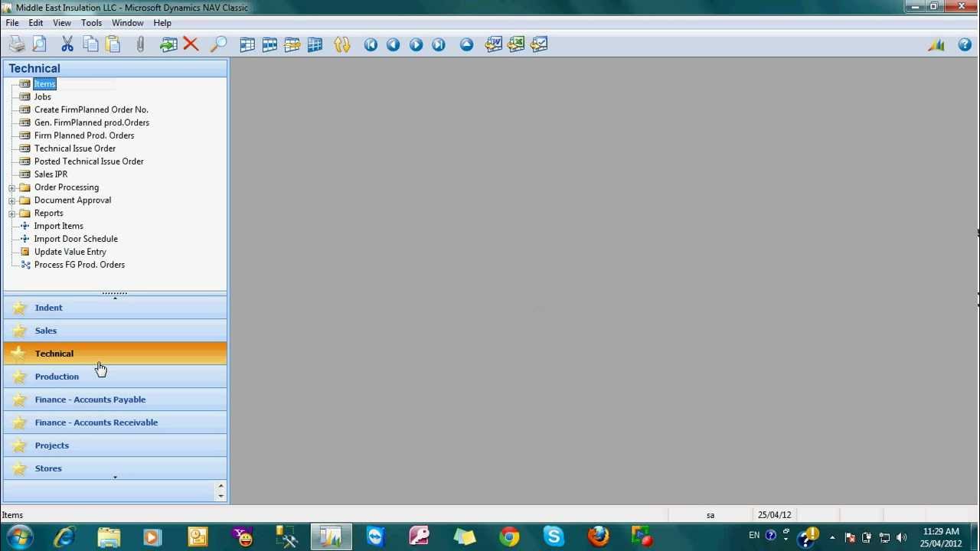Click the Table Filter toolbar icon
This screenshot has height=551, width=980.
coord(269,44)
